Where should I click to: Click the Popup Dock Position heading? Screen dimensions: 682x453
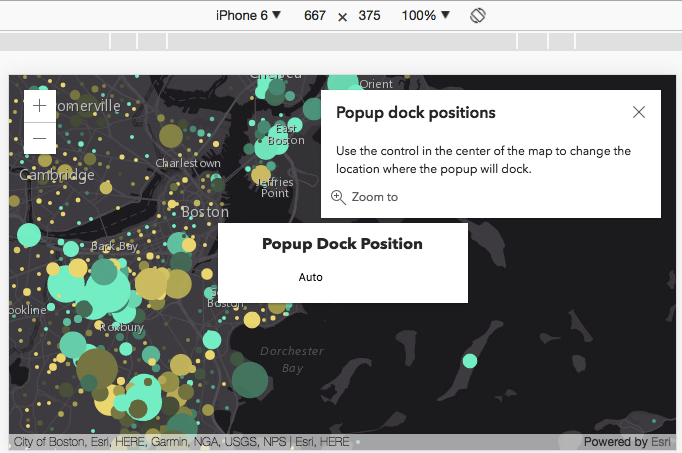point(342,244)
